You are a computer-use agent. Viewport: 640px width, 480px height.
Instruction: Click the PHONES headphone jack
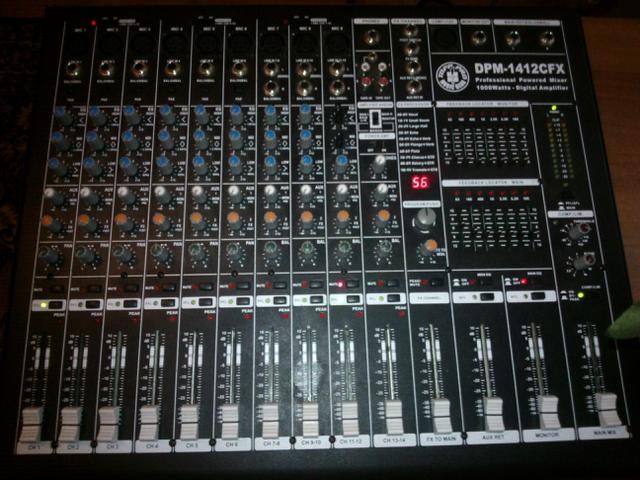click(x=372, y=38)
